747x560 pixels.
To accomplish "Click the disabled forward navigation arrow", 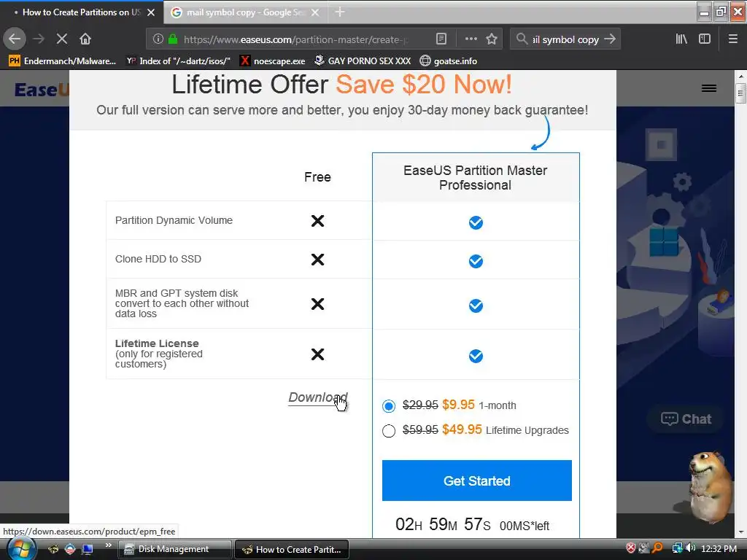I will [x=39, y=39].
